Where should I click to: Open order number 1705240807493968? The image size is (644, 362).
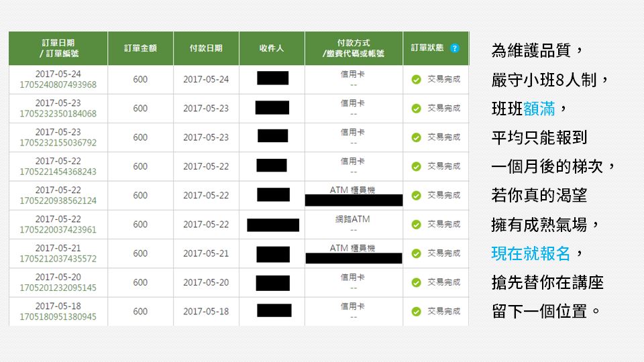coord(58,84)
